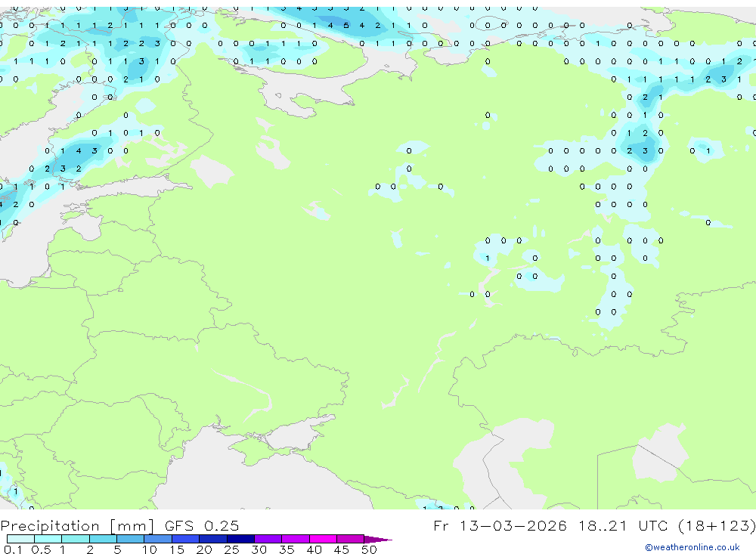Click the "[mm]" unit label

(132, 526)
